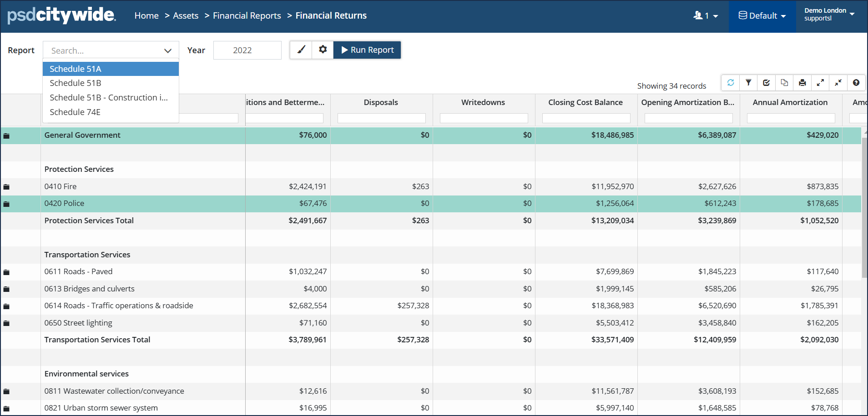The width and height of the screenshot is (868, 416).
Task: Expand all rows with the expand arrows icon
Action: [x=820, y=83]
